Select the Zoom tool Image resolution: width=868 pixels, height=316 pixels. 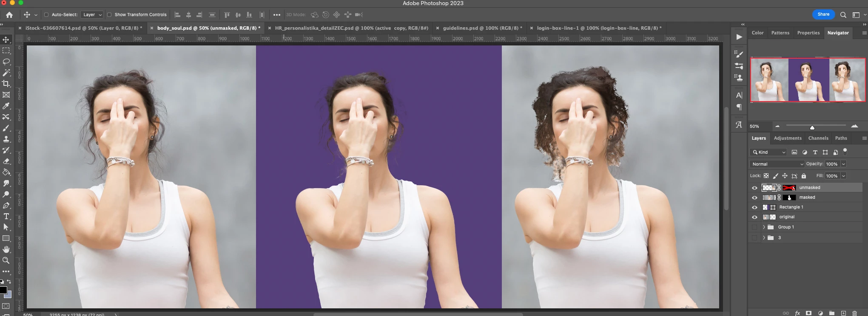click(x=6, y=260)
